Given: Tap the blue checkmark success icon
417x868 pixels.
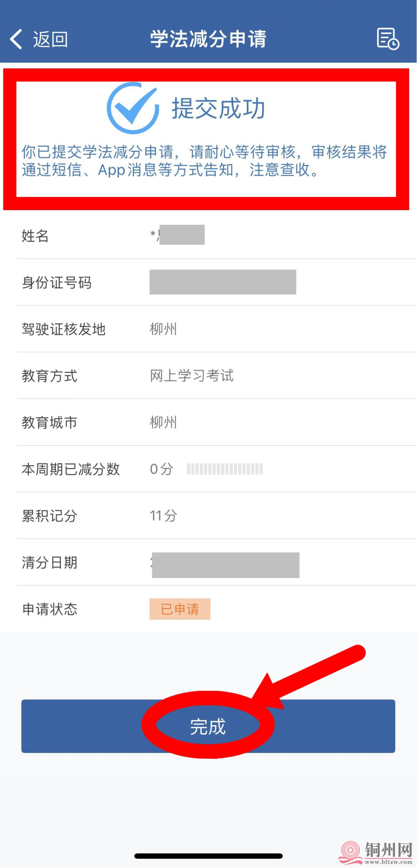Looking at the screenshot, I should coord(133,108).
